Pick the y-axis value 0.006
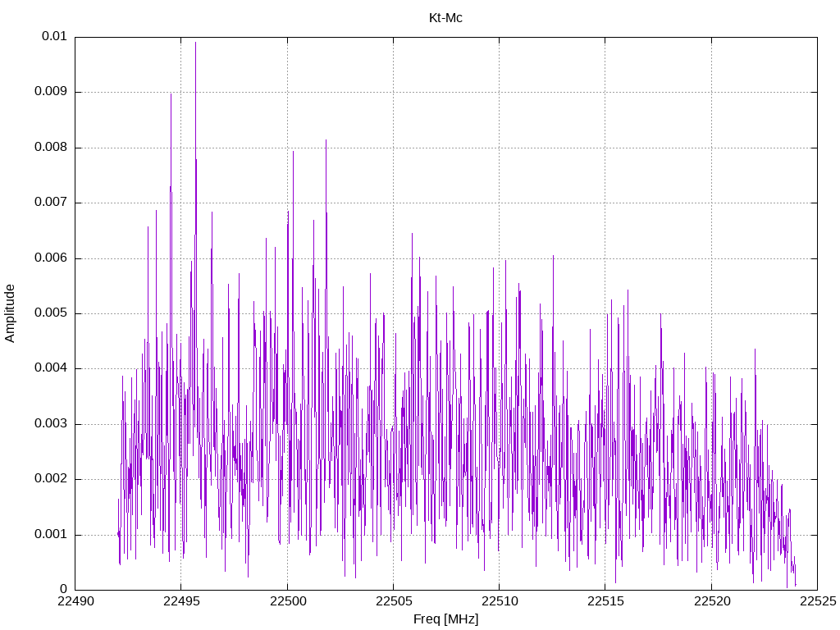 [51, 258]
